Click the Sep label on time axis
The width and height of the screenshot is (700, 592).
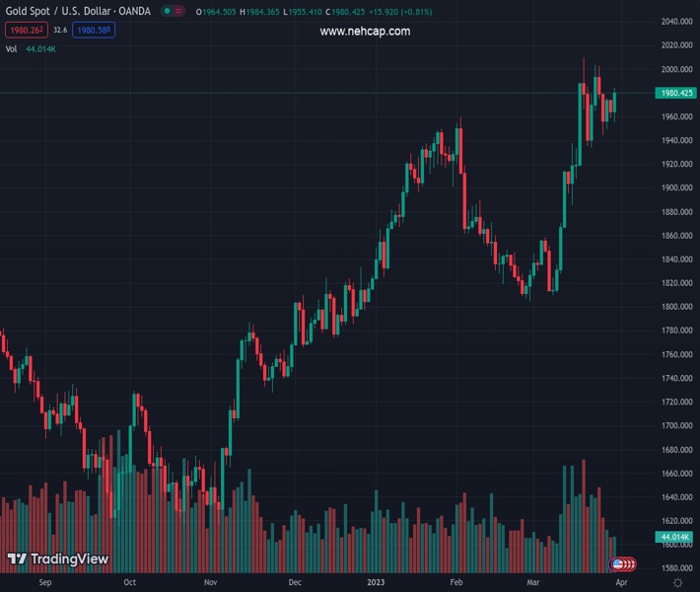pos(44,583)
